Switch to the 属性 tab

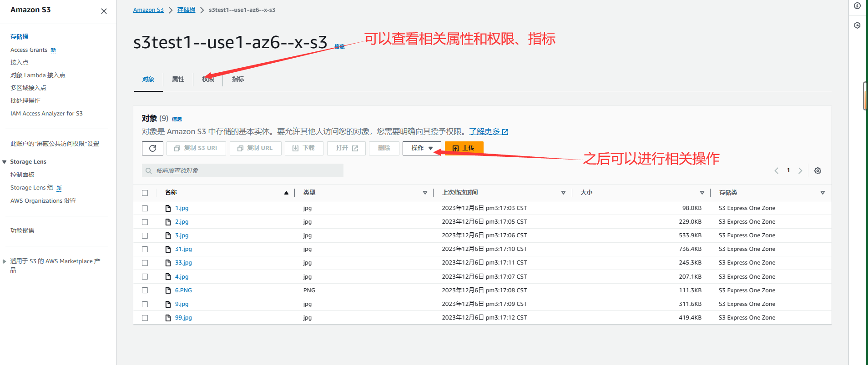(x=178, y=80)
